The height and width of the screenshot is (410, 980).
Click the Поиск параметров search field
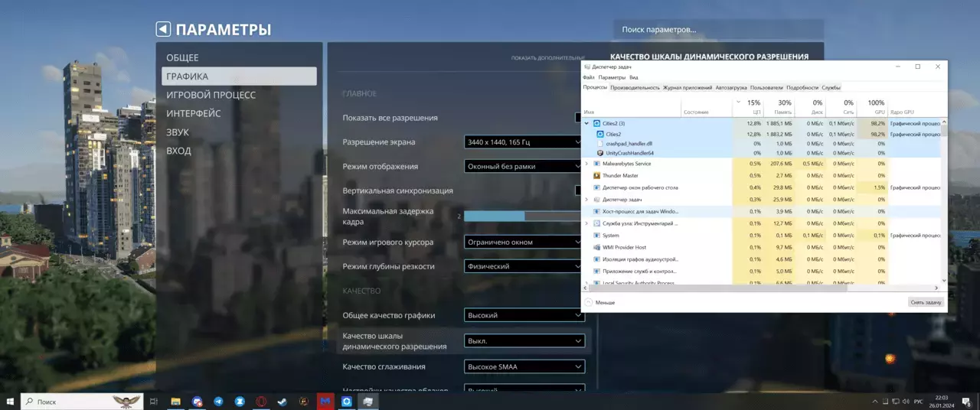click(x=718, y=30)
